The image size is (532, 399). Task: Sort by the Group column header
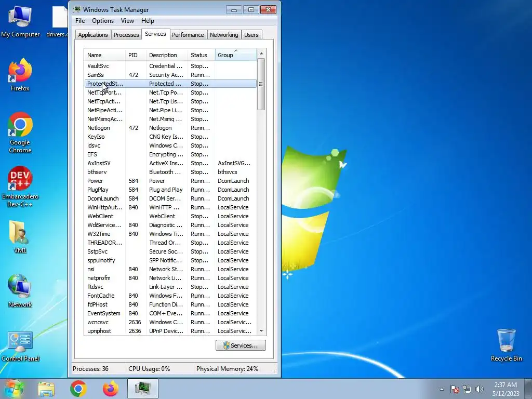pos(236,55)
